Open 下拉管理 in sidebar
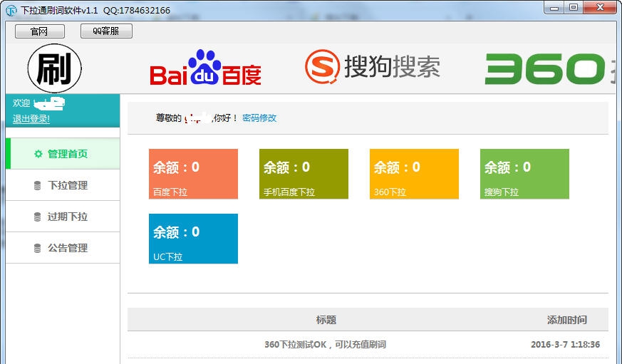622x364 pixels. pyautogui.click(x=63, y=184)
